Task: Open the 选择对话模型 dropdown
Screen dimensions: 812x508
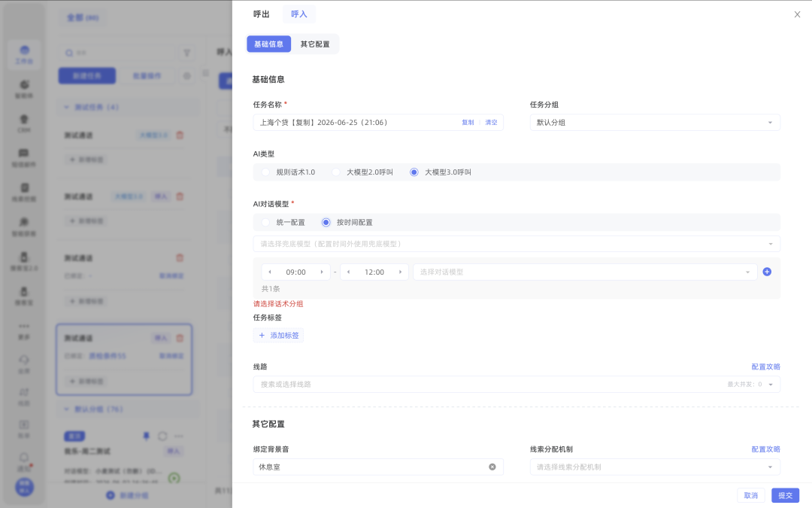Action: (x=585, y=272)
